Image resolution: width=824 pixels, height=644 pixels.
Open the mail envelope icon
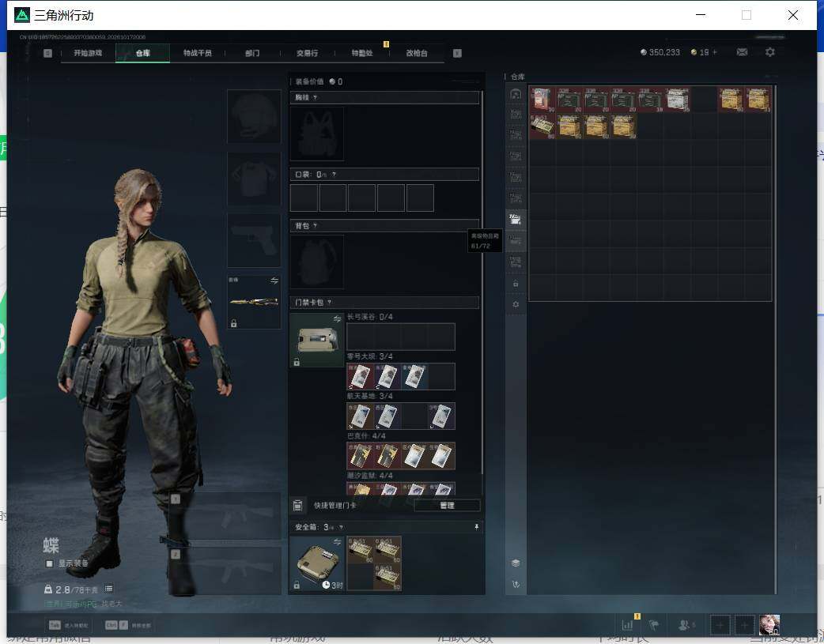click(742, 52)
